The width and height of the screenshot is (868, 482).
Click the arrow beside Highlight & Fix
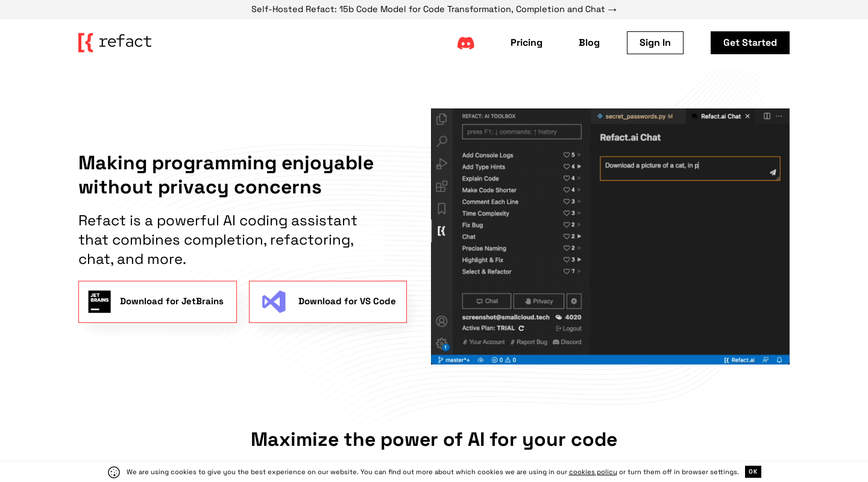click(579, 260)
